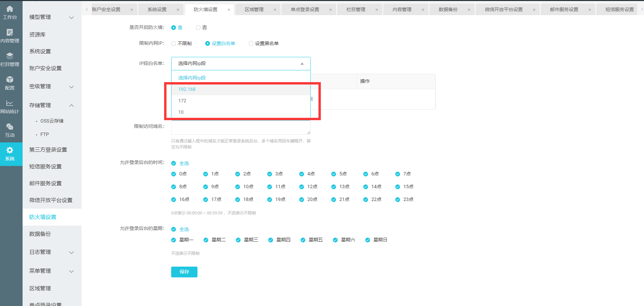This screenshot has height=306, width=644.
Task: Click the 保存 button
Action: click(x=184, y=272)
